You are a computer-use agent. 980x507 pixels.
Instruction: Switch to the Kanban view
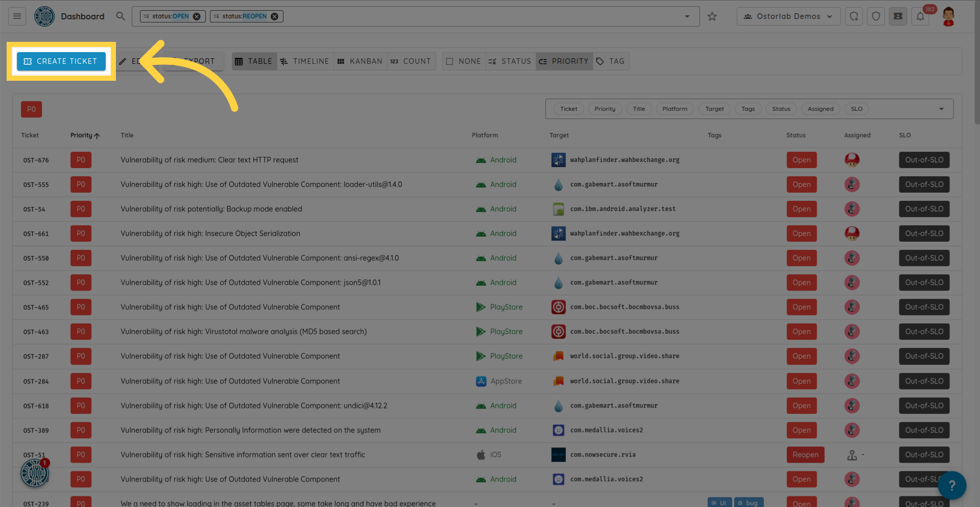pos(360,61)
